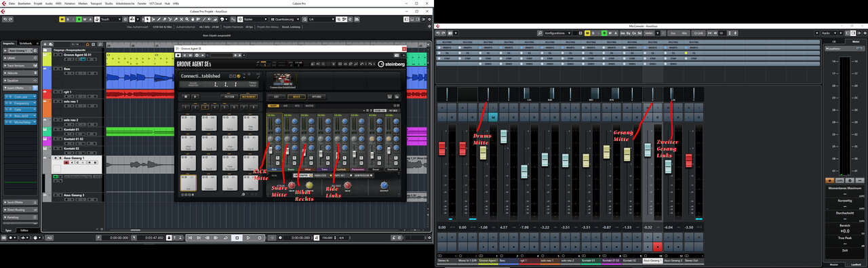
Task: Click the blue OUTPUT knob in Groove Agent
Action: [x=384, y=185]
